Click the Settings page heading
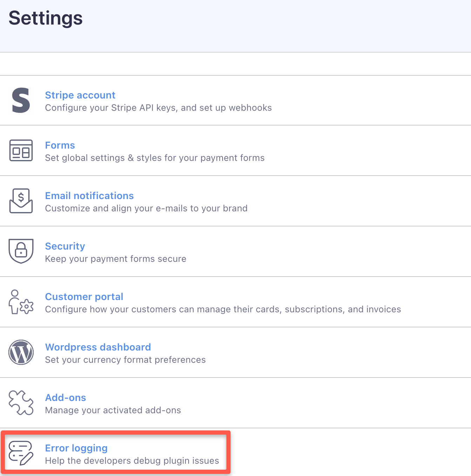471x476 pixels. [46, 18]
